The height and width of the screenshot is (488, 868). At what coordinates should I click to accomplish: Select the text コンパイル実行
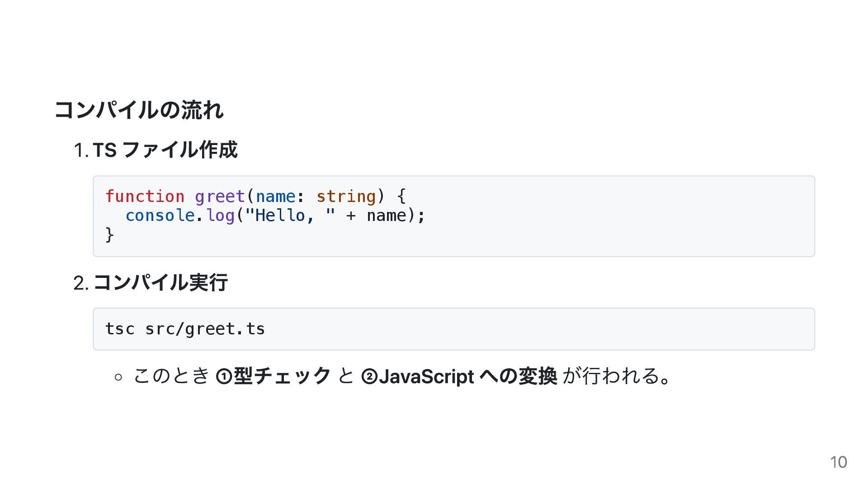pyautogui.click(x=160, y=282)
